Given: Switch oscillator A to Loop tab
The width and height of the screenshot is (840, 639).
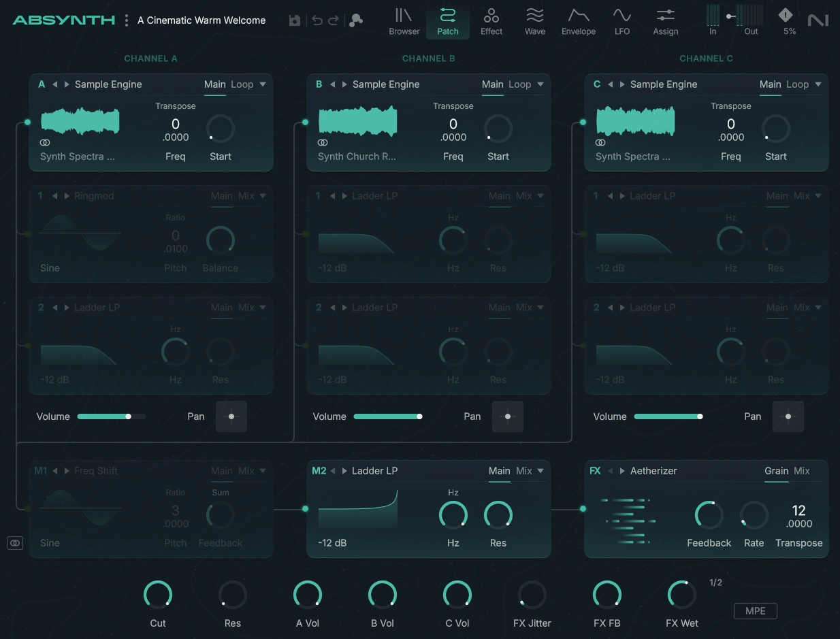Looking at the screenshot, I should click(242, 84).
